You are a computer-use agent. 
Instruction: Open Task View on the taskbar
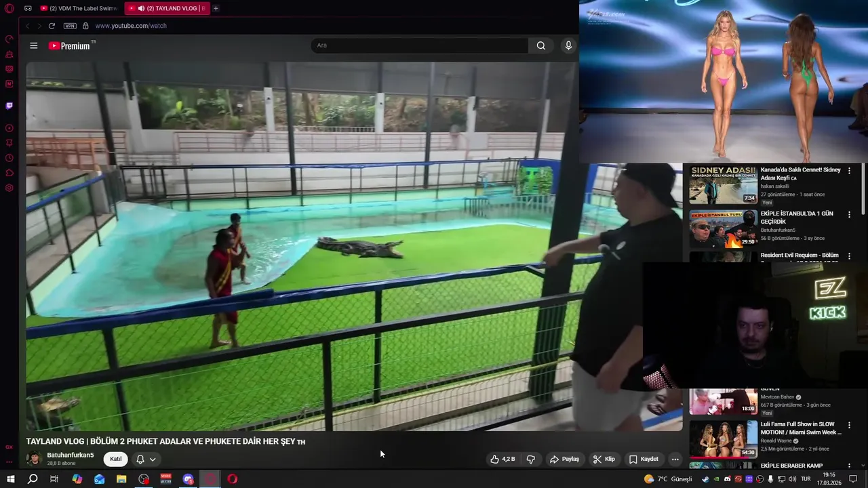tap(54, 479)
